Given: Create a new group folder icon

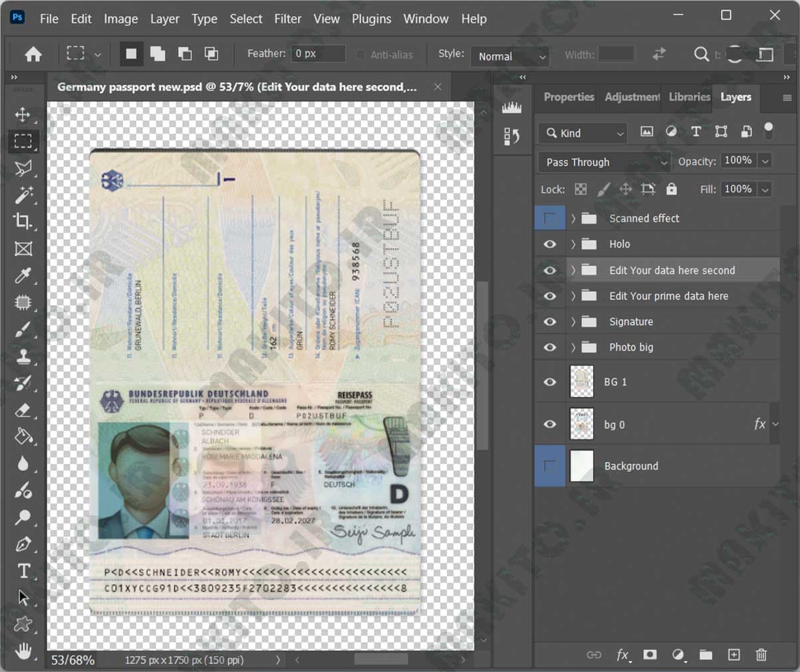Looking at the screenshot, I should (x=706, y=655).
